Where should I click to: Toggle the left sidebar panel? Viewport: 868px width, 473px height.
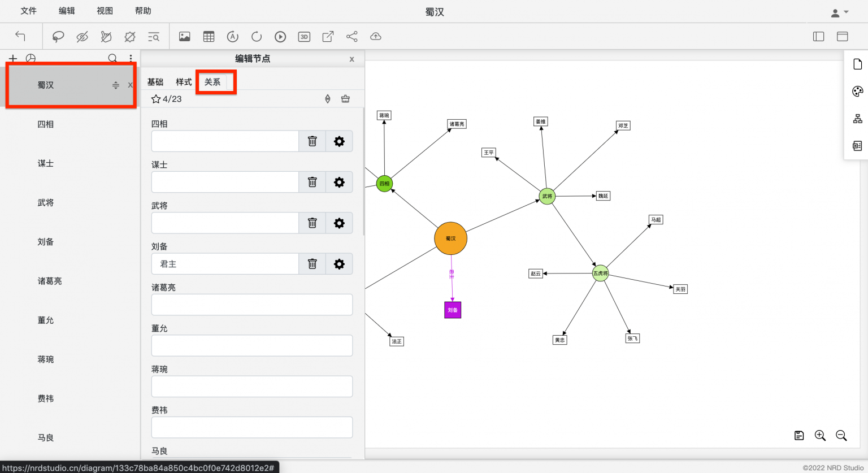tap(818, 37)
